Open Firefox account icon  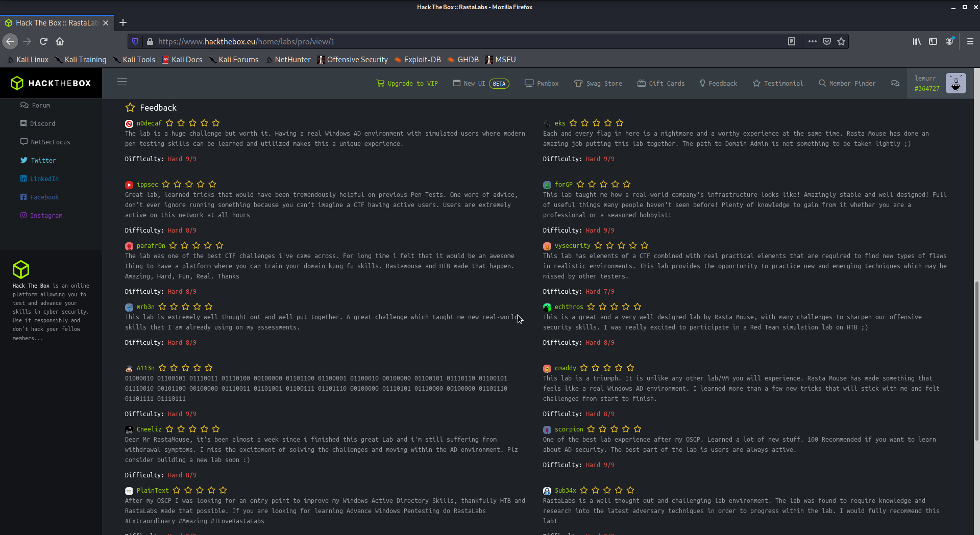pyautogui.click(x=949, y=41)
